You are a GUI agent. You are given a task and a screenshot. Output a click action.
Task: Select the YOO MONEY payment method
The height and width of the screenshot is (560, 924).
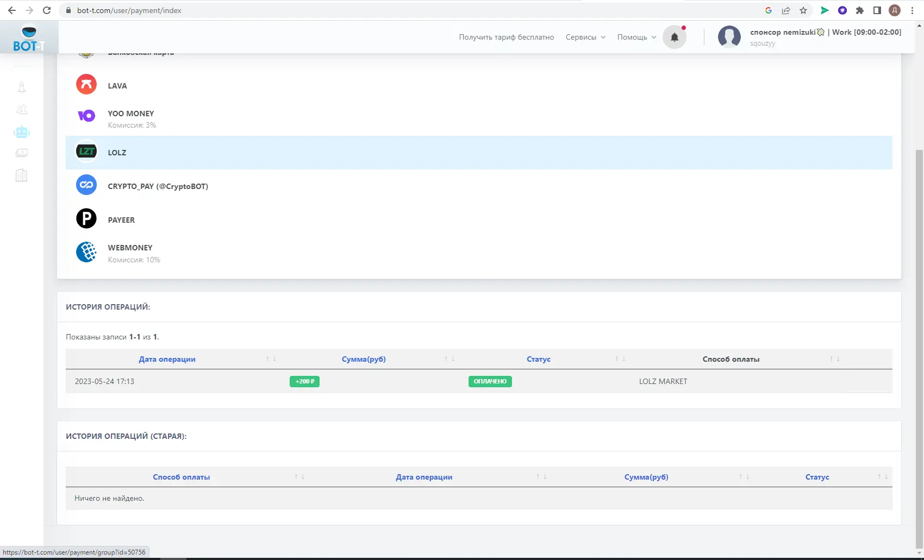point(479,119)
